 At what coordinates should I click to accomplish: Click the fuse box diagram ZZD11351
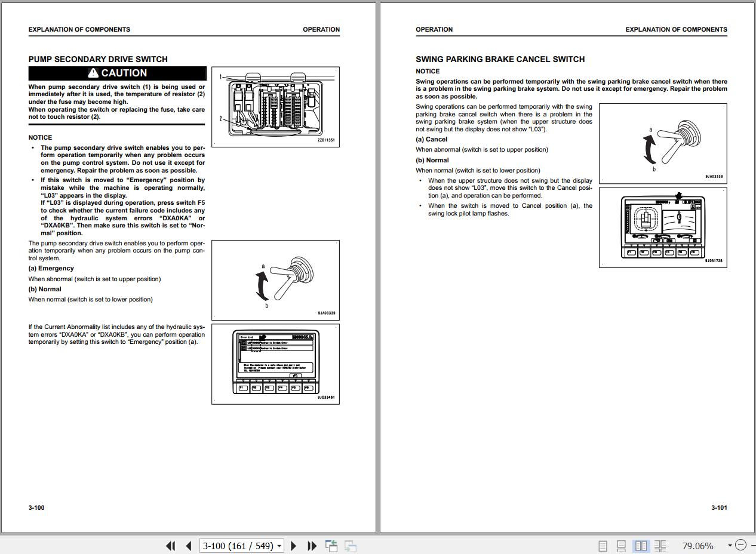275,107
